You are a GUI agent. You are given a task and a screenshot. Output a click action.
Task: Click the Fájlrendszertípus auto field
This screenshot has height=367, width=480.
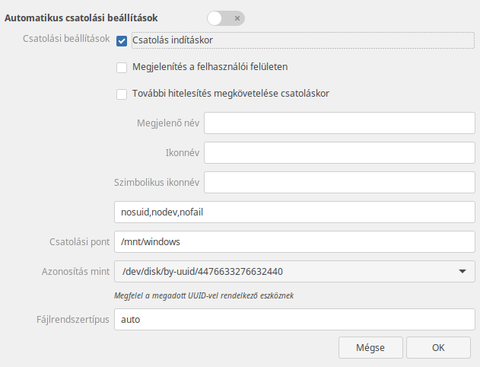coord(295,319)
